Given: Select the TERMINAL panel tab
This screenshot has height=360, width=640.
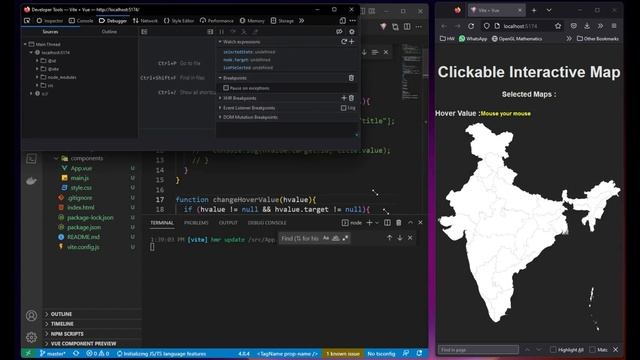Looking at the screenshot, I should pyautogui.click(x=162, y=222).
